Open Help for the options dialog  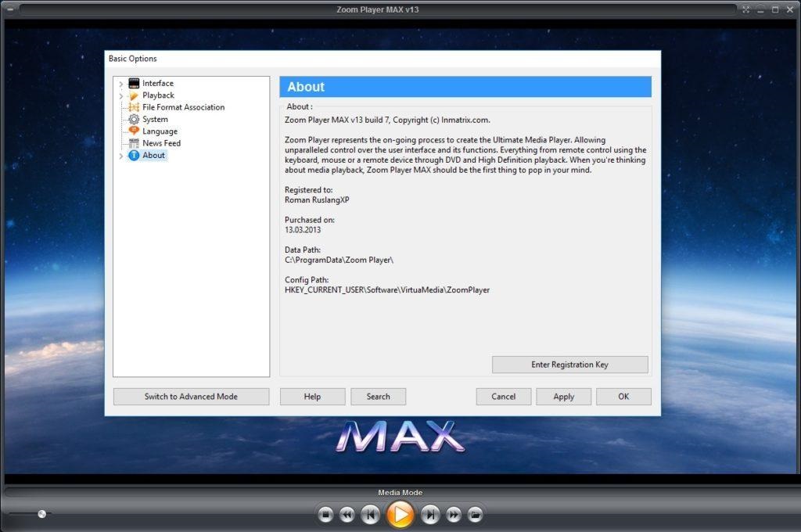pyautogui.click(x=313, y=397)
